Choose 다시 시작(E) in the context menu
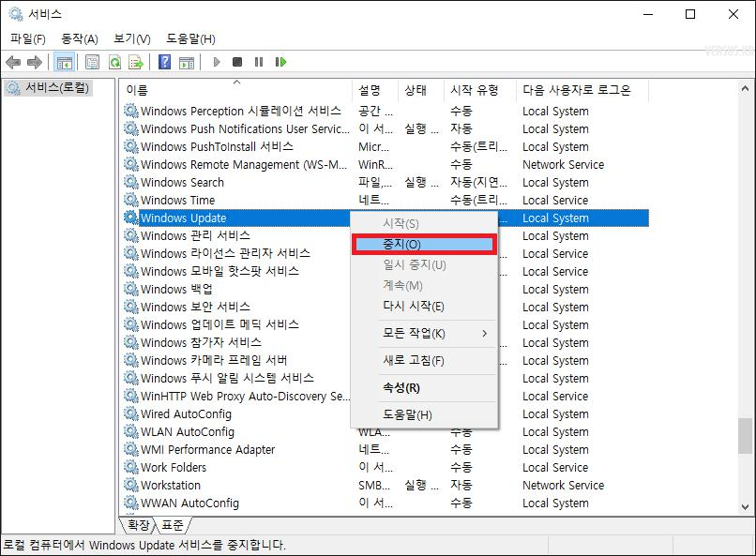Screen dimensions: 756x556 (424, 307)
